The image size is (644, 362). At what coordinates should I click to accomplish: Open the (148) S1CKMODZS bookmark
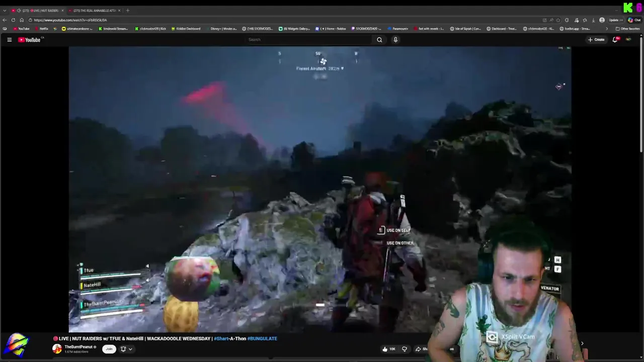[258, 29]
